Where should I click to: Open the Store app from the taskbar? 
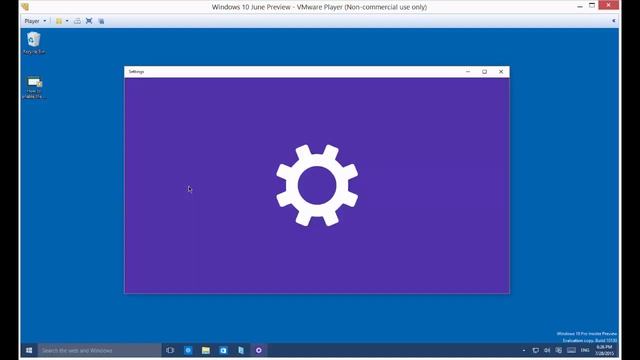tap(223, 350)
